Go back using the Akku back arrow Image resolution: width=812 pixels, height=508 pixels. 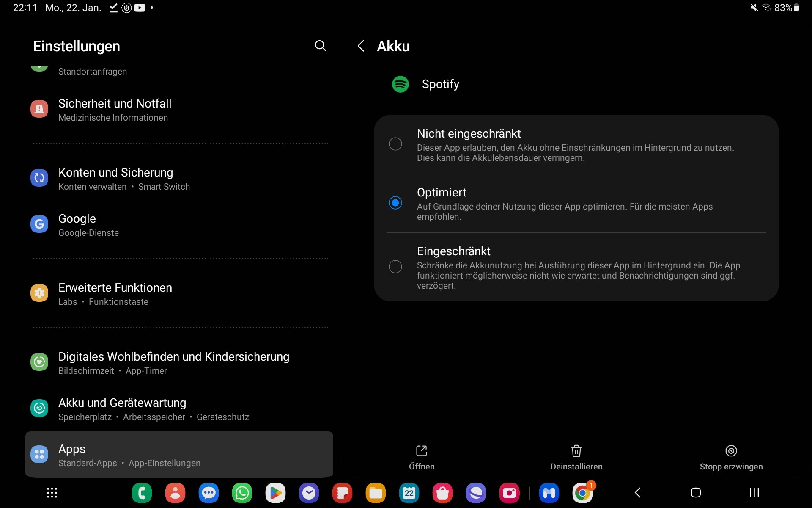[x=361, y=46]
